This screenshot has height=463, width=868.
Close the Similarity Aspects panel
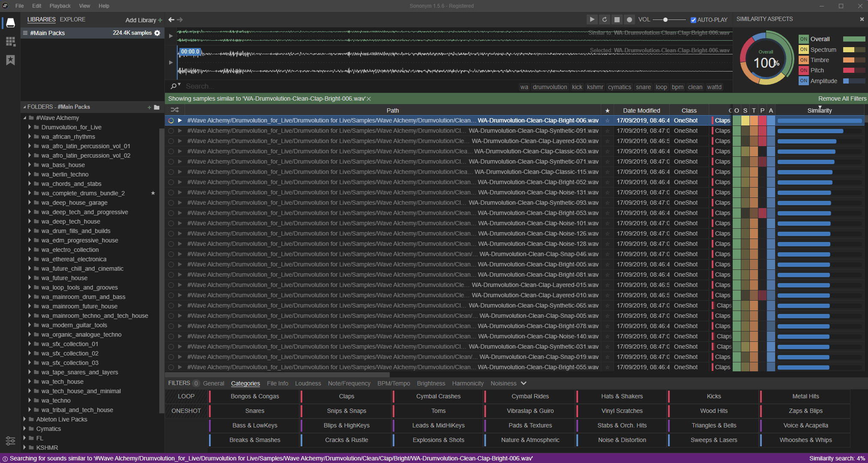point(862,19)
